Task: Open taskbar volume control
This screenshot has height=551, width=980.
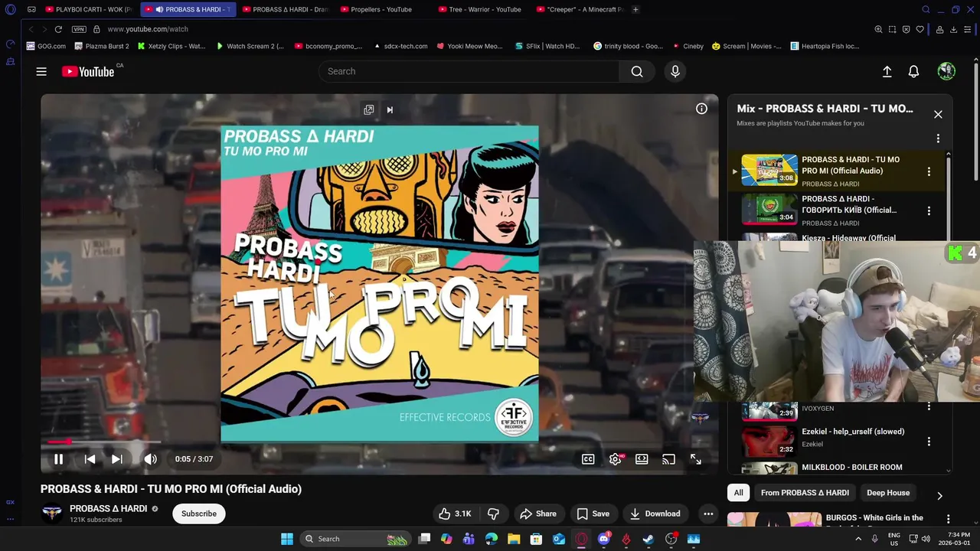Action: (x=926, y=539)
